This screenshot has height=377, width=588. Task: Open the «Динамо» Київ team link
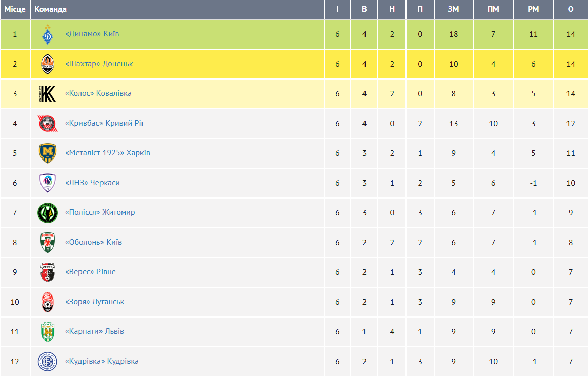(92, 34)
